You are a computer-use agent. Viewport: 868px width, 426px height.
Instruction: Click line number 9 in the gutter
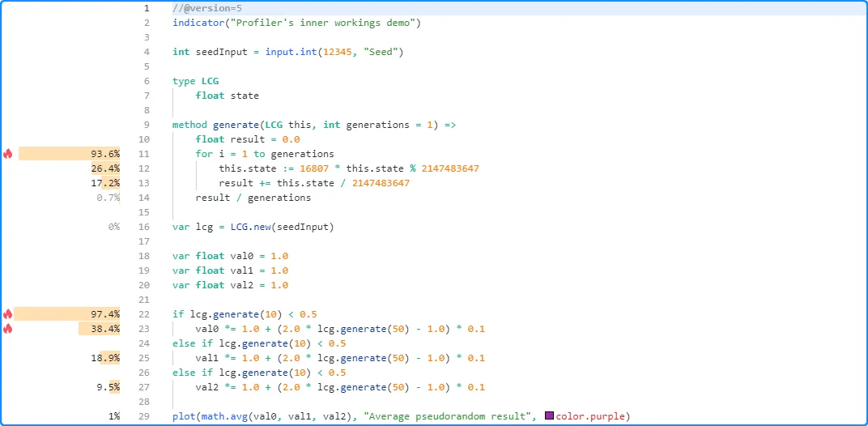tap(146, 125)
